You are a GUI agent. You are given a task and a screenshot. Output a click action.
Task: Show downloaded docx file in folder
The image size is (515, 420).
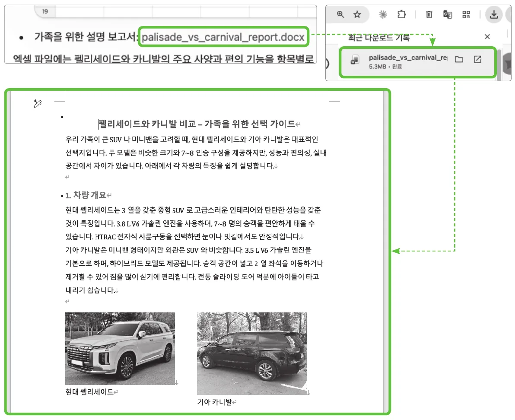(459, 60)
